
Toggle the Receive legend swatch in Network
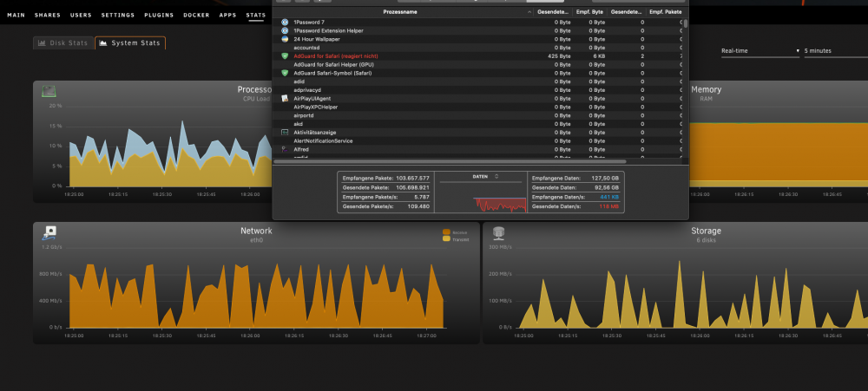(x=446, y=232)
